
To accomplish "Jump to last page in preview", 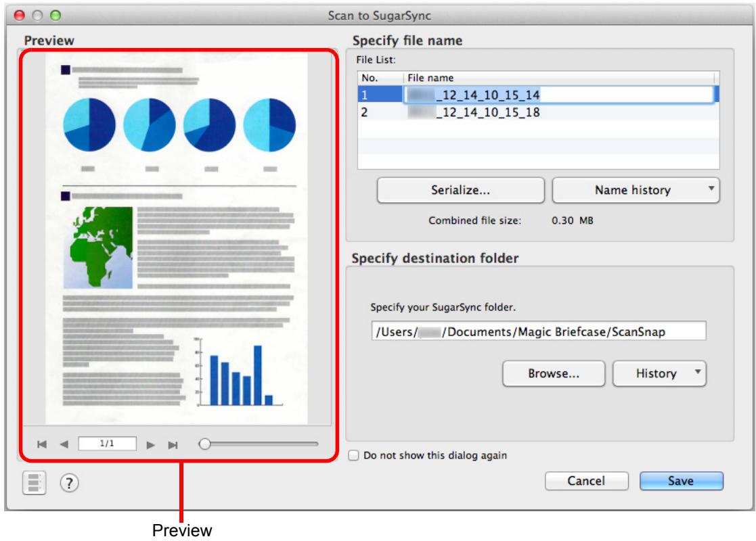I will [173, 445].
